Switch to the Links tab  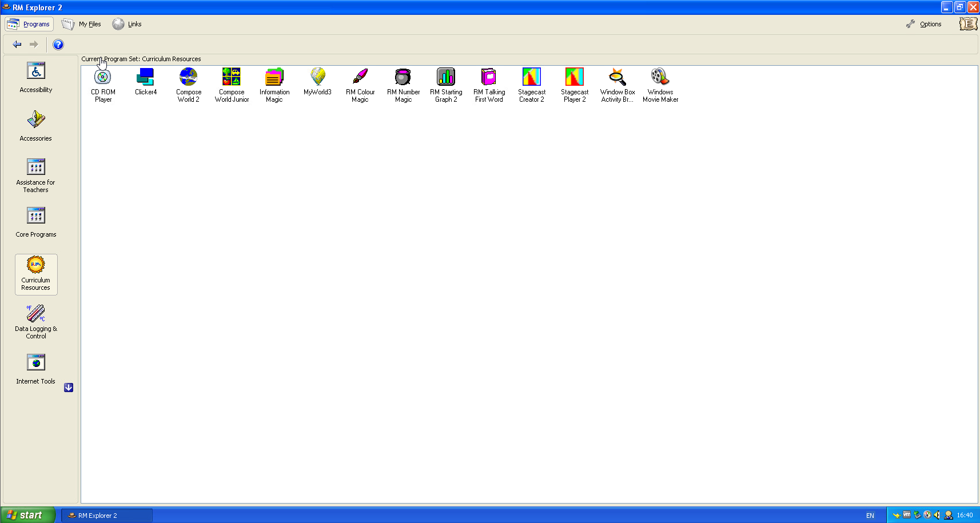click(127, 24)
